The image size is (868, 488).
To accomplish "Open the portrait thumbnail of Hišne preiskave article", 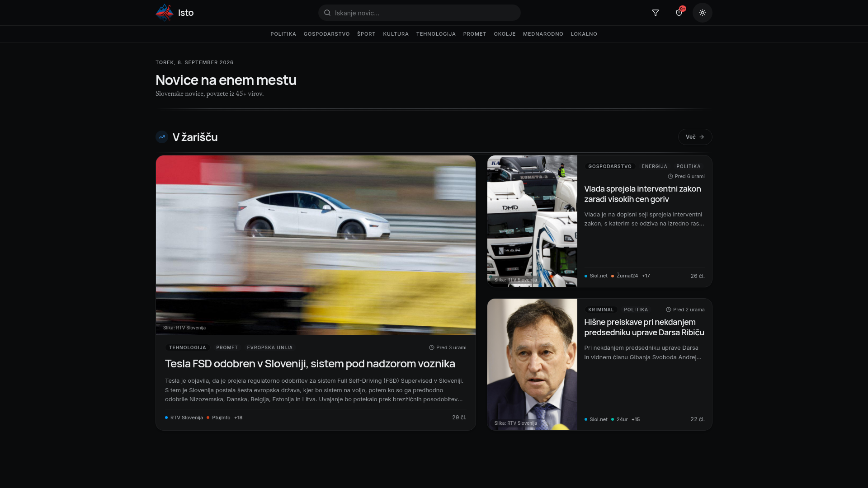I will 532,364.
